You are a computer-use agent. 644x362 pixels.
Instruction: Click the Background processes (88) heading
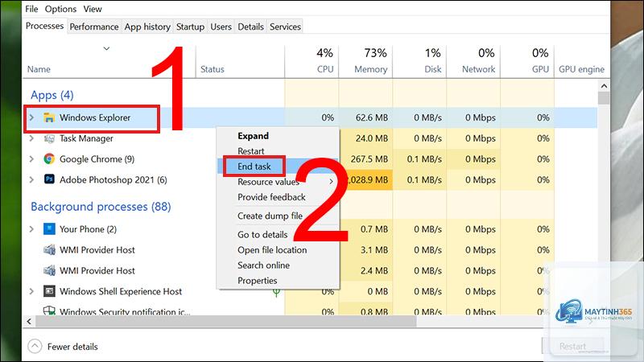[101, 207]
